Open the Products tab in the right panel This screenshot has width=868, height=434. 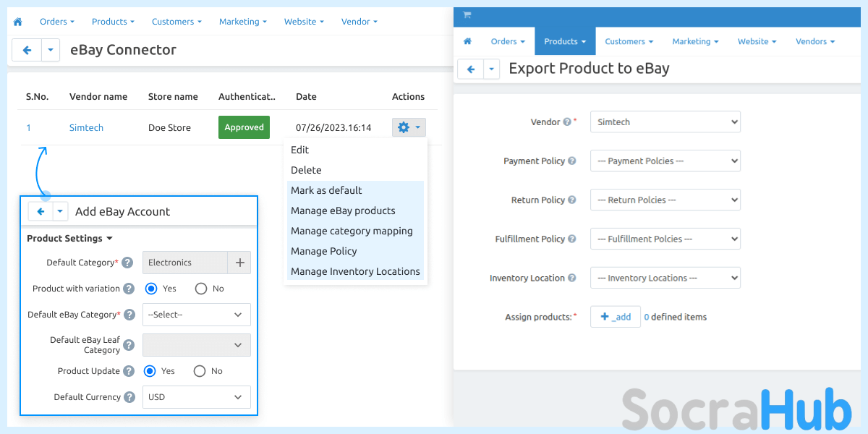[564, 41]
